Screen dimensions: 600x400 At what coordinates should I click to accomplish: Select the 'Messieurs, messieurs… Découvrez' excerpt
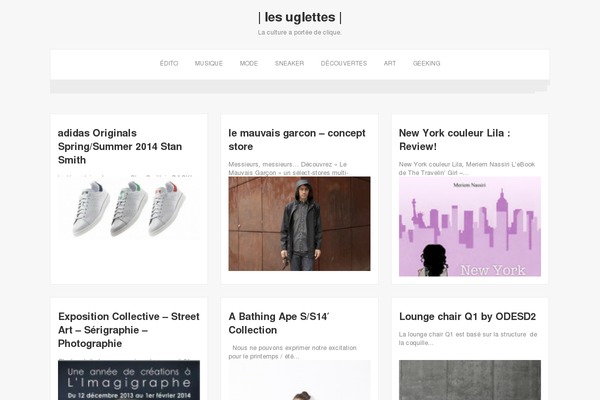point(288,168)
